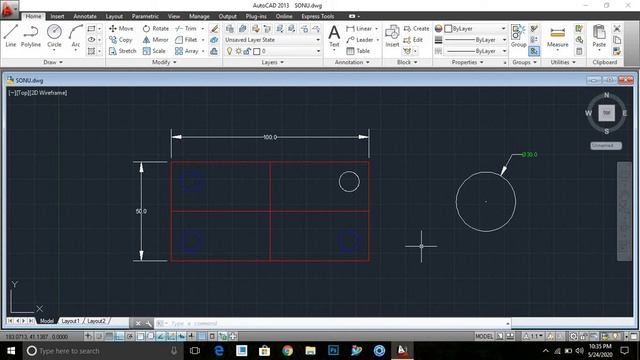Switch to the View tab
Image resolution: width=640 pixels, height=360 pixels.
coord(174,16)
